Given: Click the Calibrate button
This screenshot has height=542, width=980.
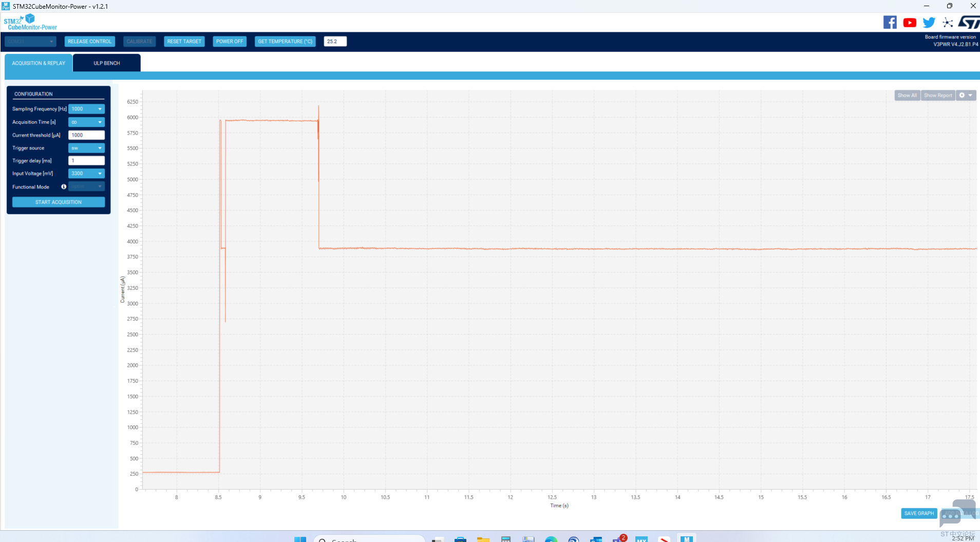Looking at the screenshot, I should click(x=139, y=41).
